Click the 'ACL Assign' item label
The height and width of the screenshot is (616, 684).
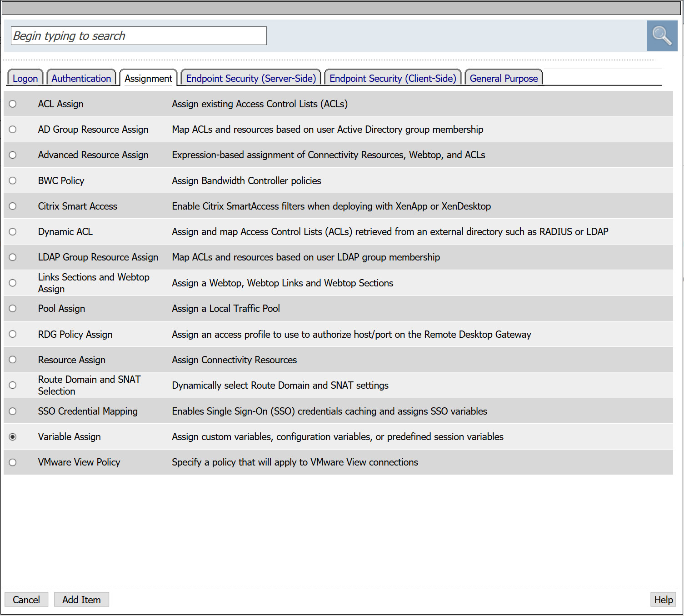[x=61, y=104]
